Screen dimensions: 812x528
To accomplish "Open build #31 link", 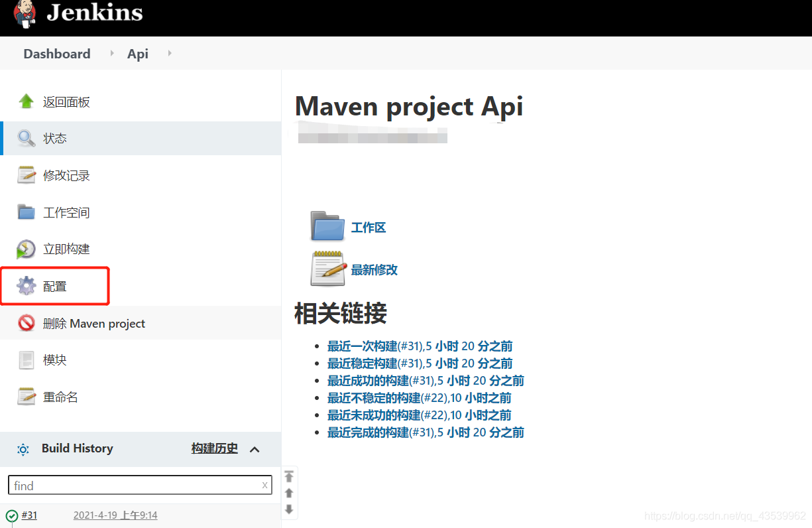I will coord(29,515).
